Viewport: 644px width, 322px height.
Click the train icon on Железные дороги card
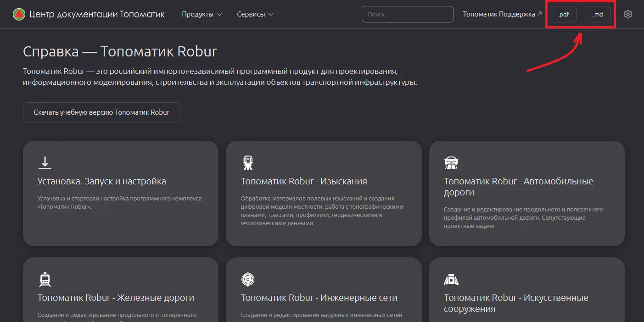coord(45,279)
